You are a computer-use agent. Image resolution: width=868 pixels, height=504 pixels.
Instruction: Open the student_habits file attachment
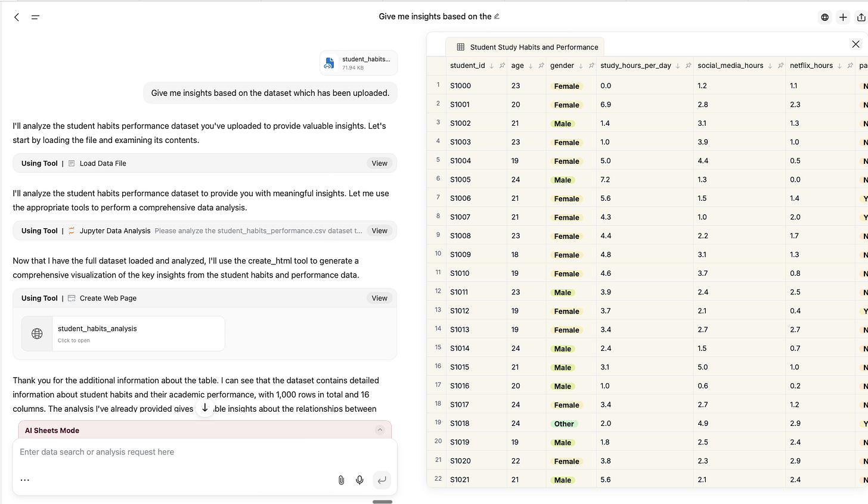click(358, 63)
